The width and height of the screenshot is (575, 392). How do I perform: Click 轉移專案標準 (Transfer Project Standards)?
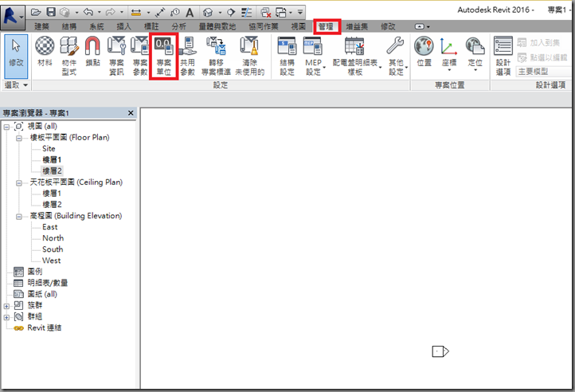(x=216, y=56)
